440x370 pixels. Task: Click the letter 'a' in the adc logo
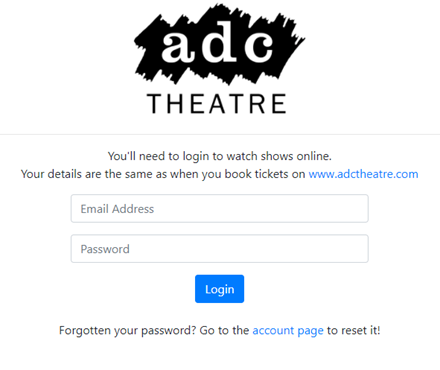pyautogui.click(x=177, y=47)
